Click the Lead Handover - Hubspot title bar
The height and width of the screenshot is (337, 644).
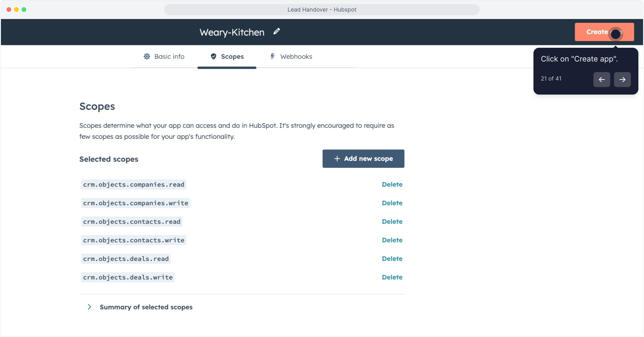[322, 10]
